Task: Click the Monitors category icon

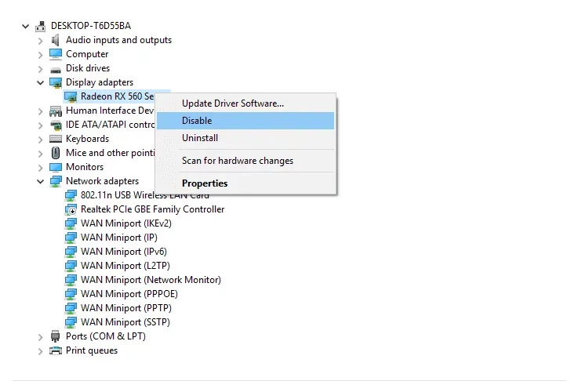Action: [56, 167]
